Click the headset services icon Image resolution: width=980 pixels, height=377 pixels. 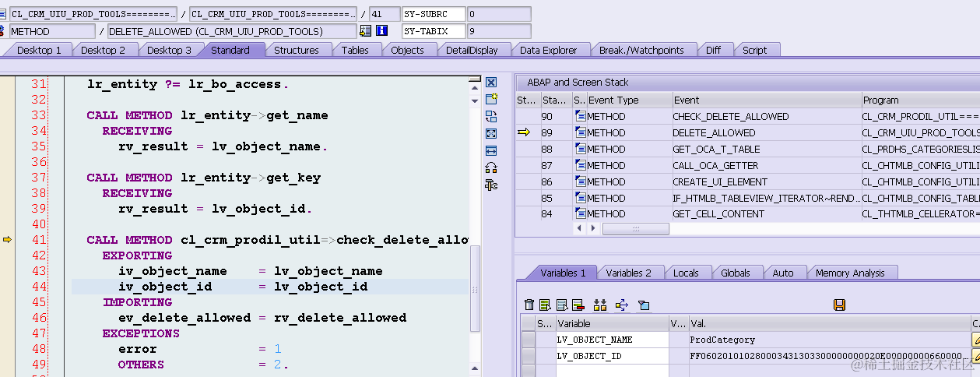point(491,167)
